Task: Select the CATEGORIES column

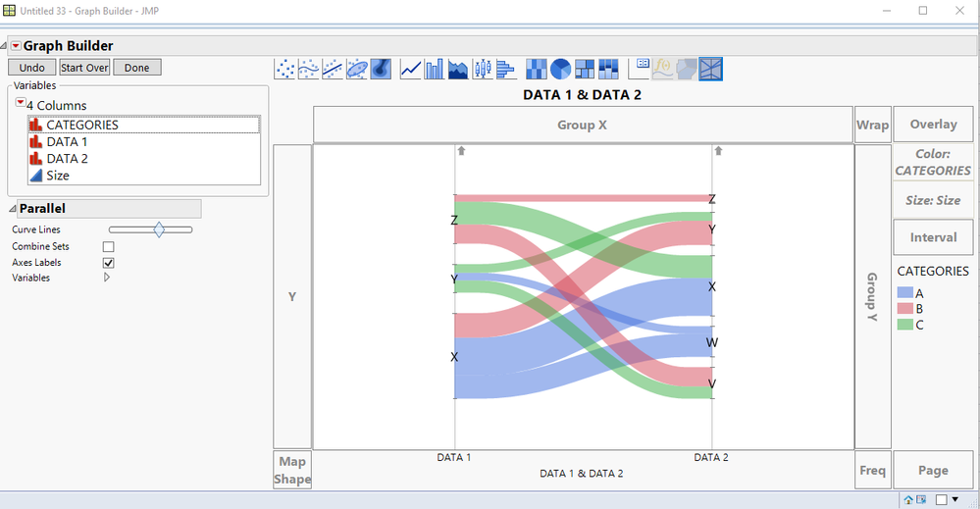Action: tap(144, 125)
